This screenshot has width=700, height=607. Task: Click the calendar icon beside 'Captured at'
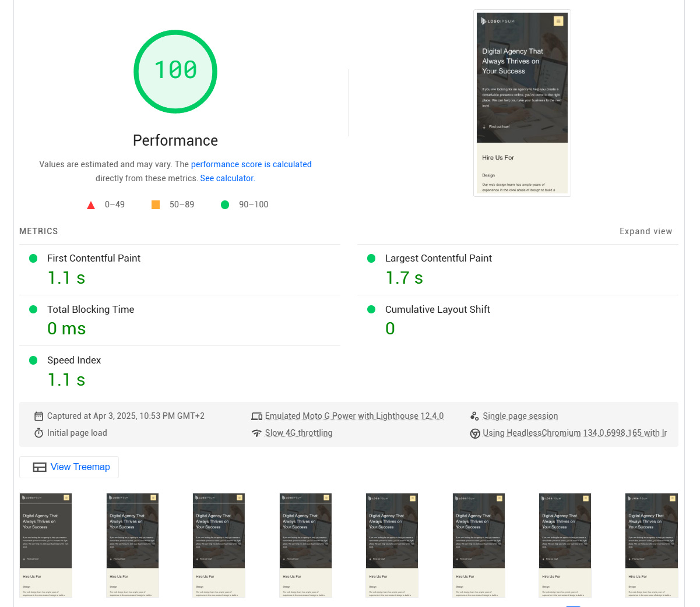point(38,416)
